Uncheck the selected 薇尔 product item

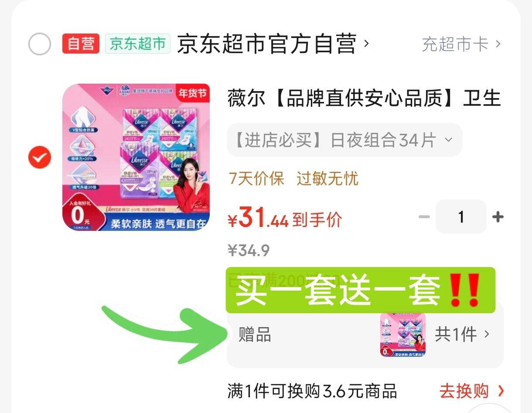click(x=40, y=157)
